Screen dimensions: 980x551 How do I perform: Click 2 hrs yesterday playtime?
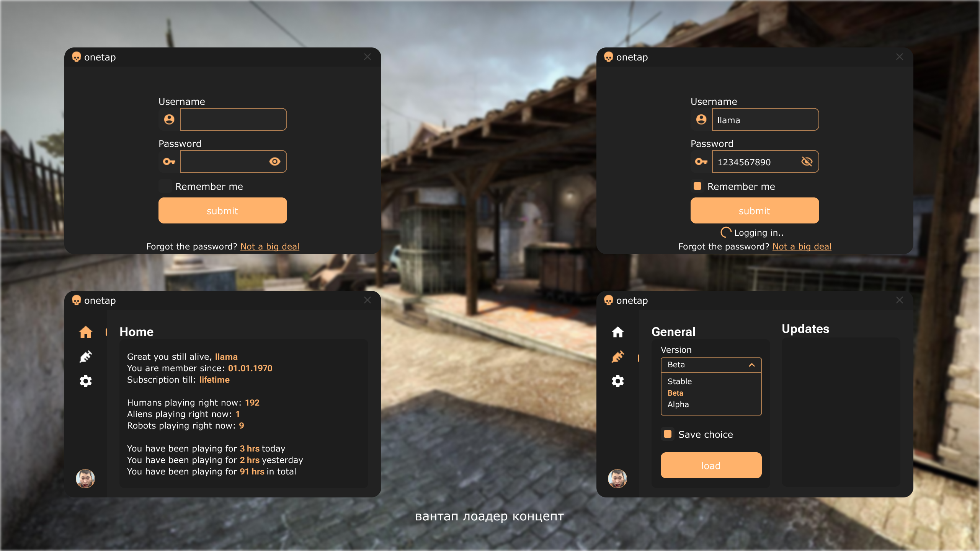point(250,460)
